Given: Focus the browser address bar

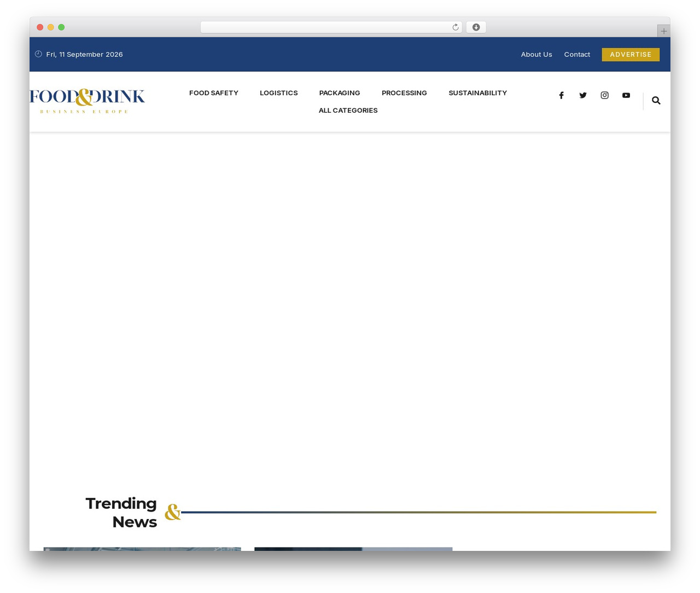Looking at the screenshot, I should pos(331,27).
